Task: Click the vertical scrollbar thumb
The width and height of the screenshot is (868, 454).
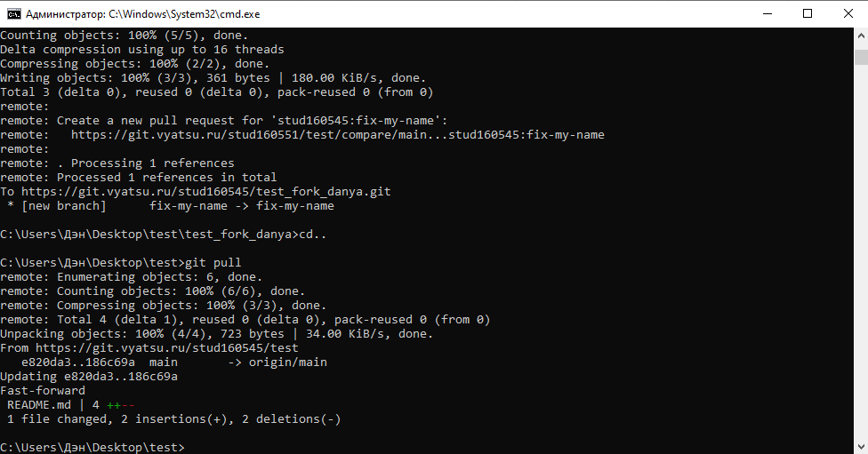Action: [x=860, y=57]
